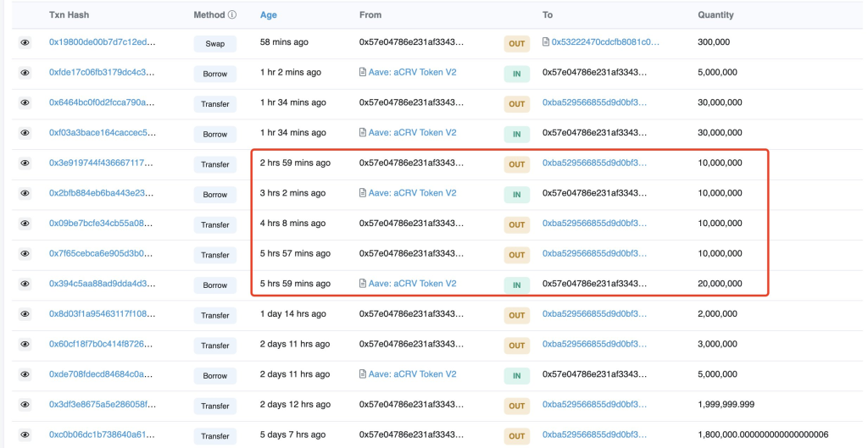Click the Txn Hash column header

point(69,15)
